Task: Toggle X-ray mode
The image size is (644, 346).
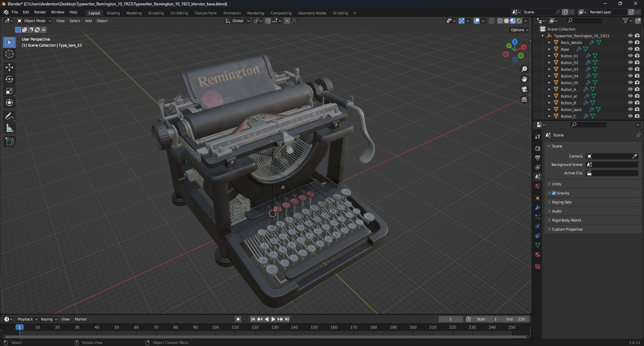Action: [491, 21]
